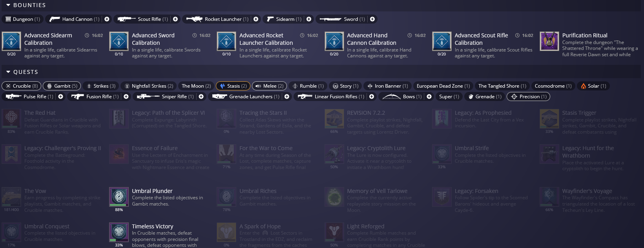Image resolution: width=644 pixels, height=248 pixels.
Task: Click plus icon next to Scout Rifle filter
Action: tap(175, 19)
